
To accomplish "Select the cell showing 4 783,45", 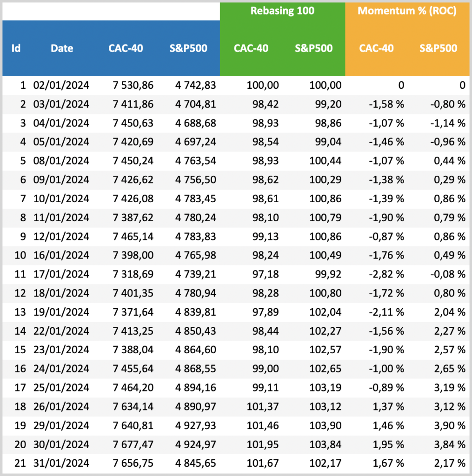I will coord(196,199).
